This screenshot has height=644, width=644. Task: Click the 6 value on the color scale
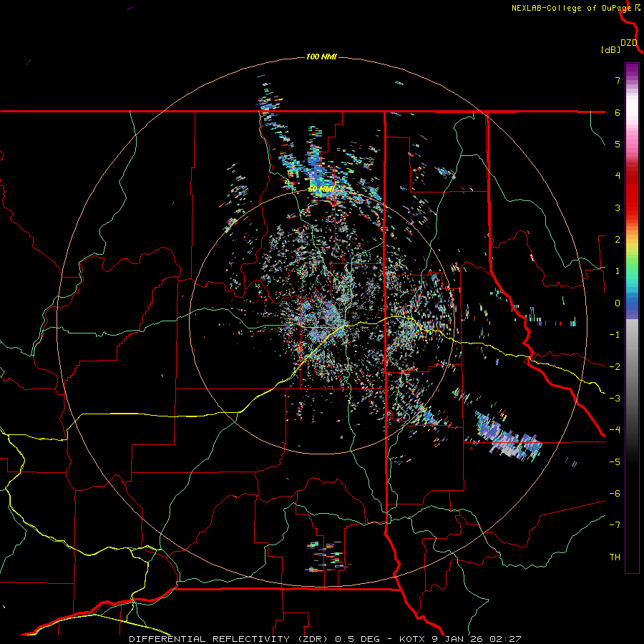click(x=618, y=112)
